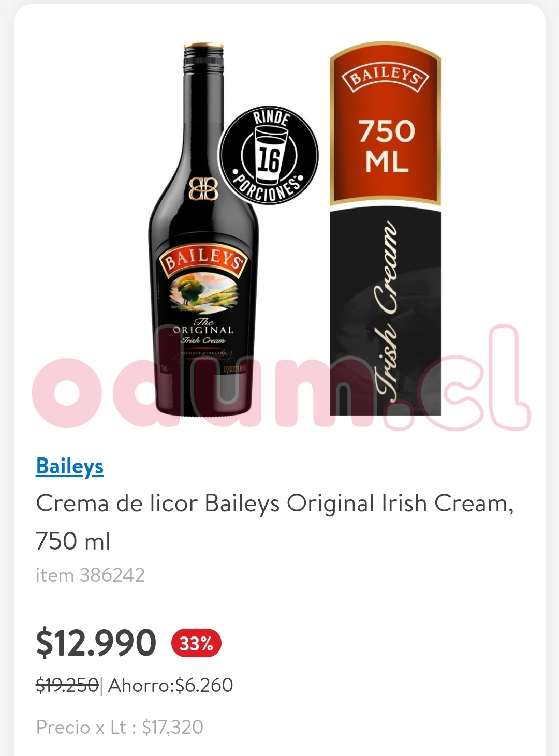Click the Baileys logo on red banner
The height and width of the screenshot is (756, 559).
click(385, 78)
